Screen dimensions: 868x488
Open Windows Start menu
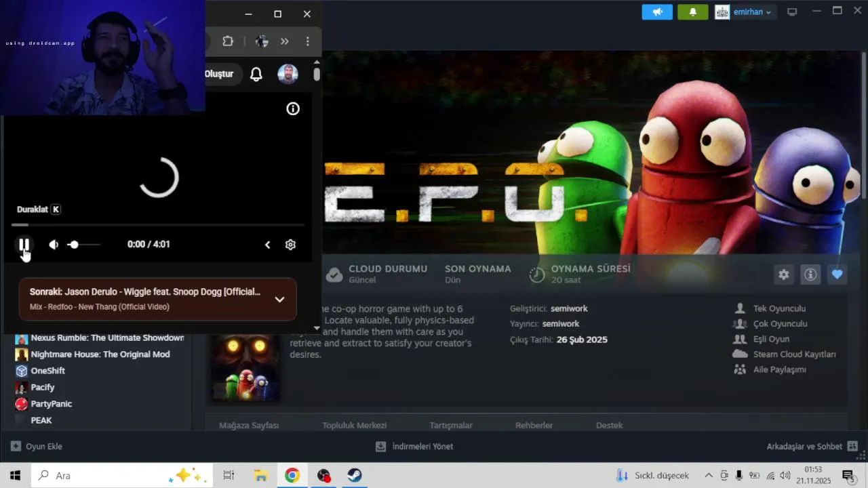(x=15, y=475)
